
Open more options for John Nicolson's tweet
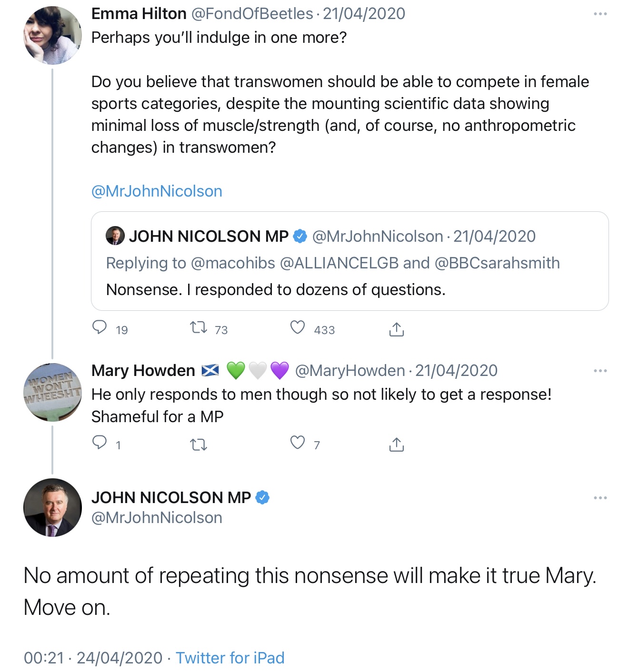point(600,498)
